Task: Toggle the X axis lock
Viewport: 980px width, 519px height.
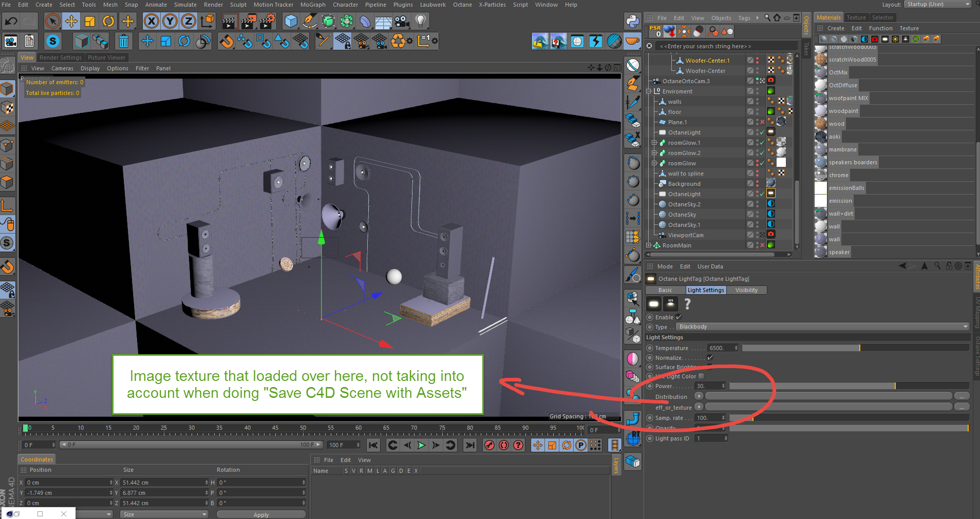Action: point(151,22)
